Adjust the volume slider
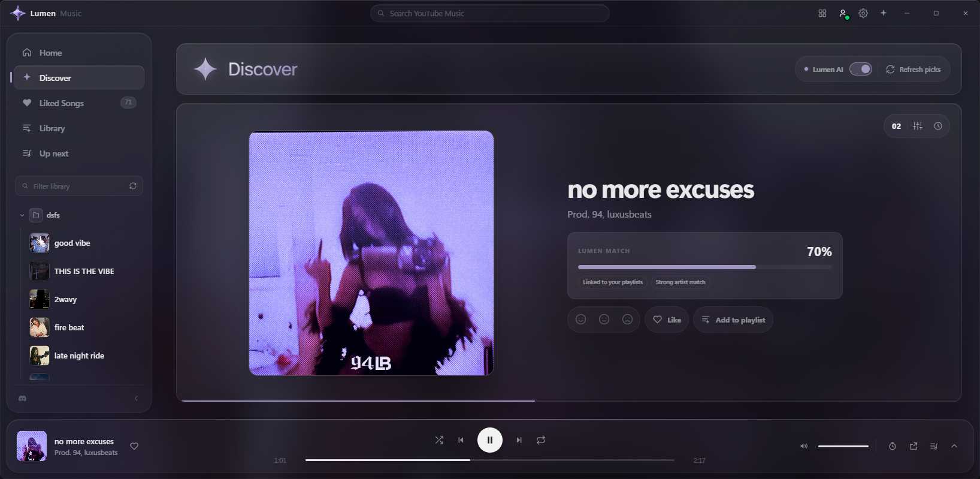Viewport: 980px width, 479px height. pos(843,446)
